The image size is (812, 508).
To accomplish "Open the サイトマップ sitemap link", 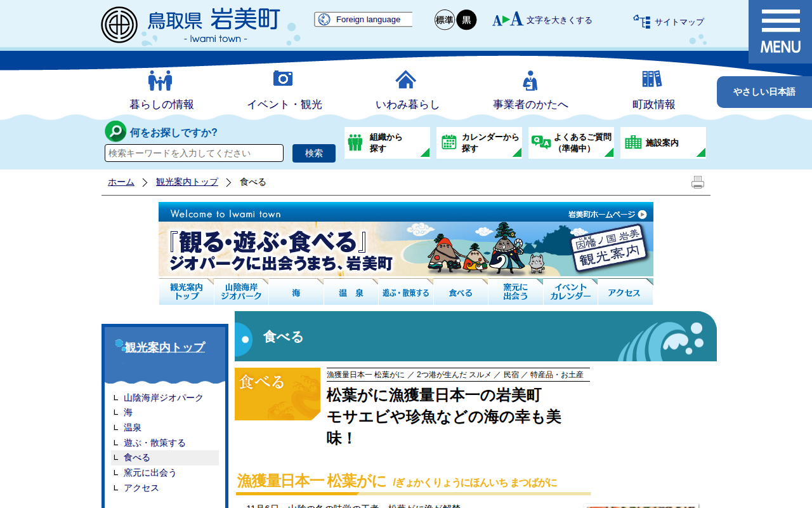I will pyautogui.click(x=669, y=22).
